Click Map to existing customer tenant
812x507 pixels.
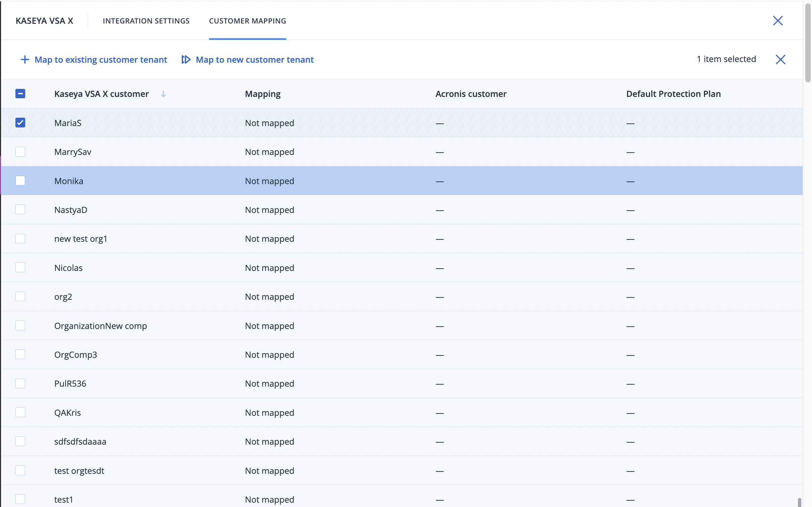(101, 60)
